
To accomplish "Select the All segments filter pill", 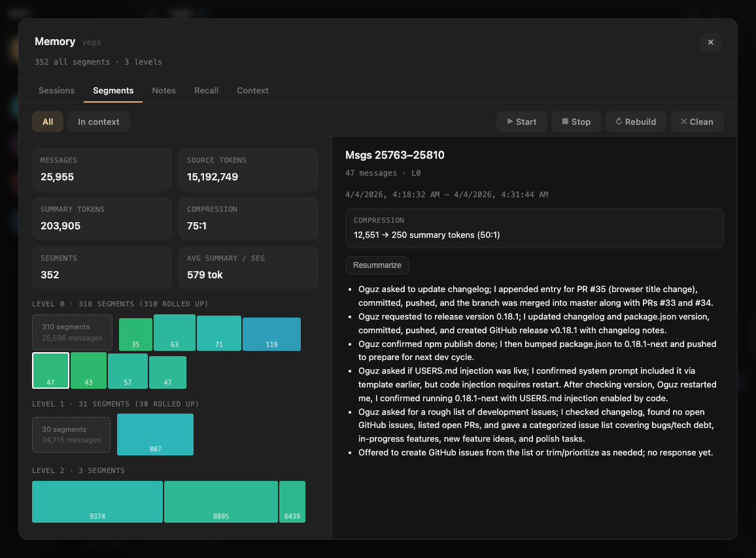I will click(x=47, y=121).
